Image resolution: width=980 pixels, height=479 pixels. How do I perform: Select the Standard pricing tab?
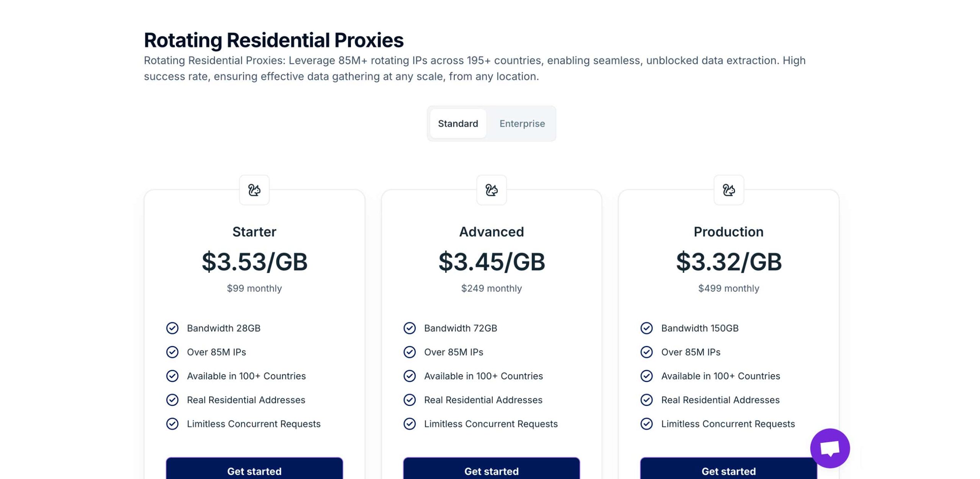coord(458,123)
